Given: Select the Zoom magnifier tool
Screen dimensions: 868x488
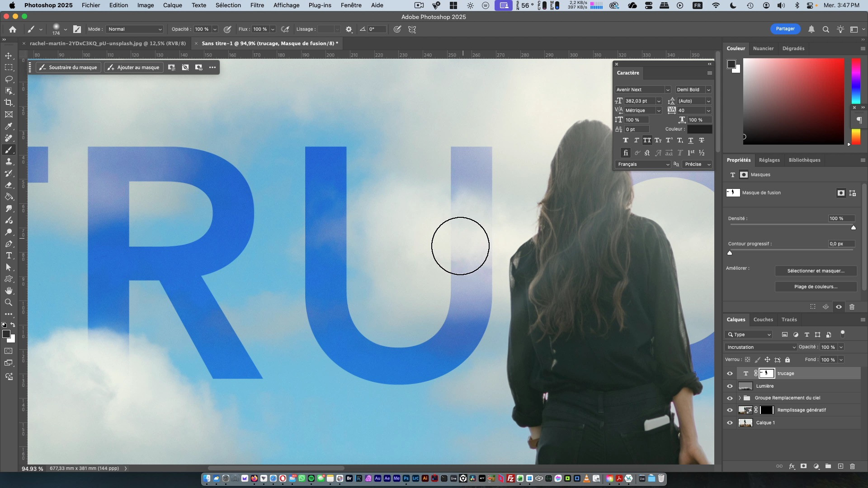Looking at the screenshot, I should coord(9,302).
